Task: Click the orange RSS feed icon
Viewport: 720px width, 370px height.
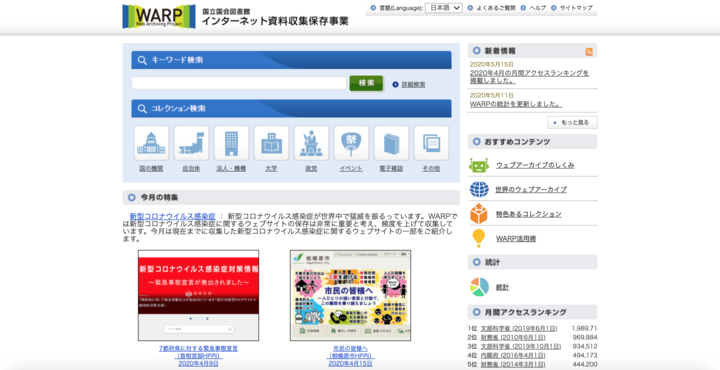Action: (589, 52)
